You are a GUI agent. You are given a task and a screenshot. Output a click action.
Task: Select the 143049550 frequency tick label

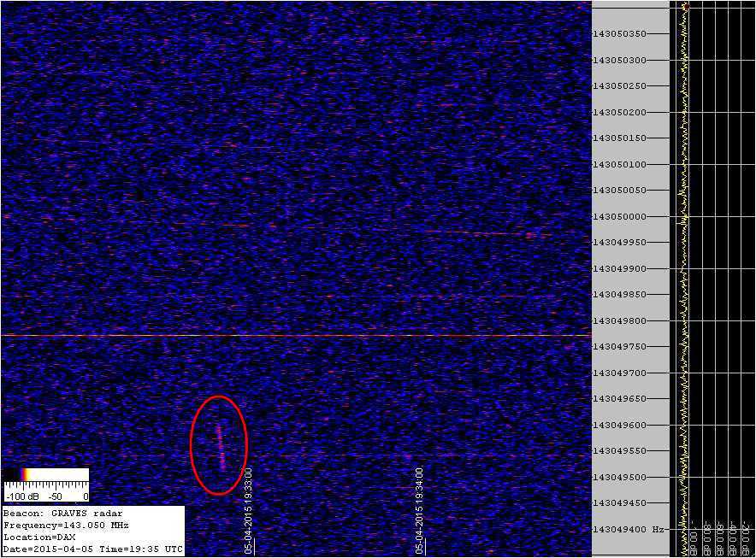[x=619, y=450]
